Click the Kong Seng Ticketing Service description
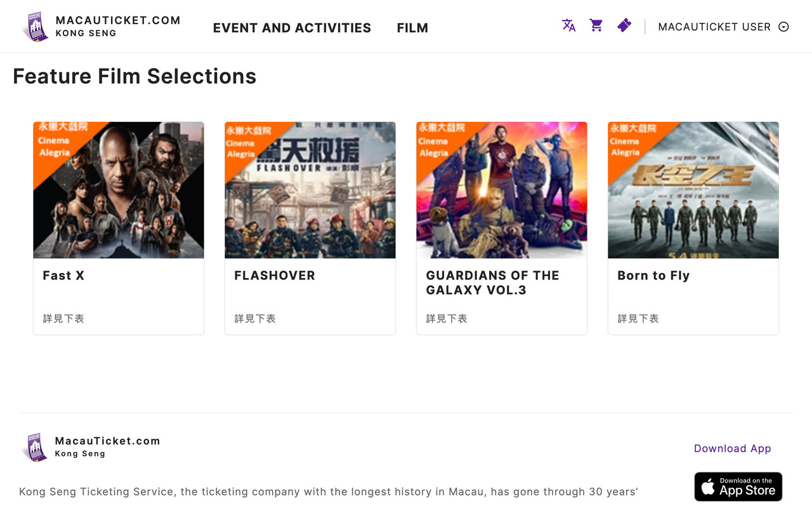Viewport: 812px width, 508px height. click(x=328, y=491)
